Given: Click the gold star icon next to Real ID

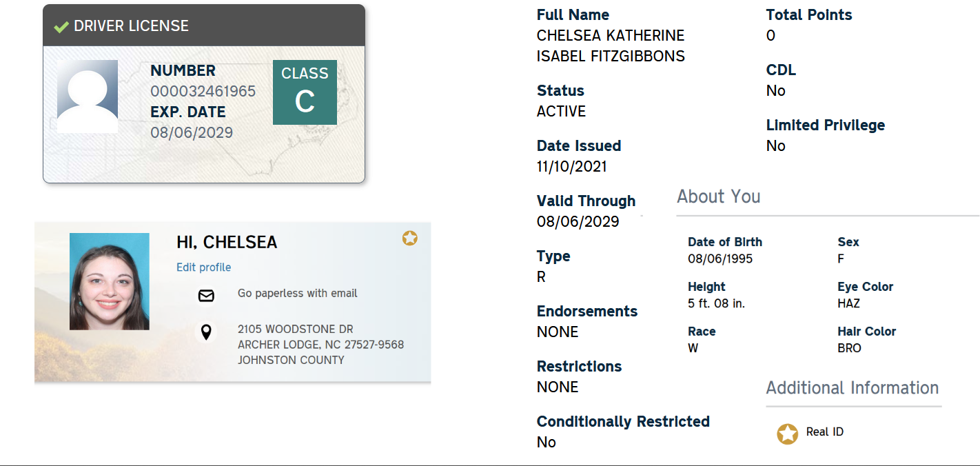Looking at the screenshot, I should tap(788, 434).
